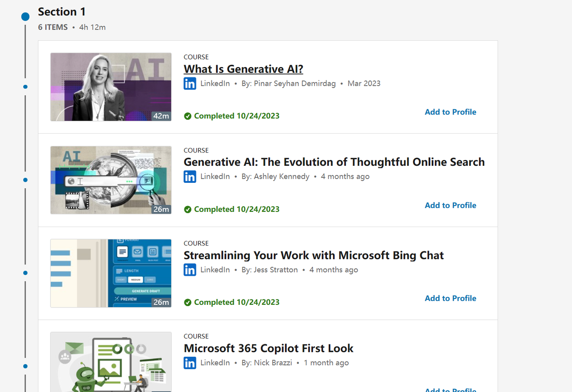Open Generative AI: Evolution of Thoughtful Online Search
Viewport: 572px width, 392px height.
(x=334, y=162)
